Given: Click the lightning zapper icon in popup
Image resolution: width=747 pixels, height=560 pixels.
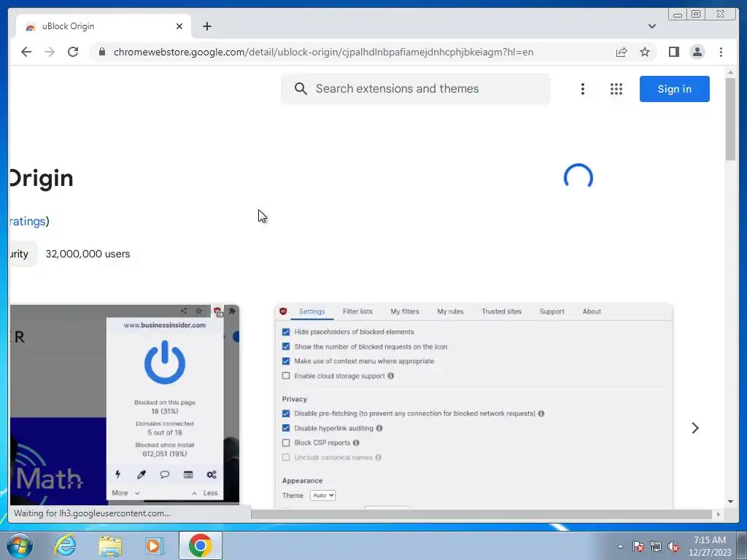Looking at the screenshot, I should click(117, 474).
